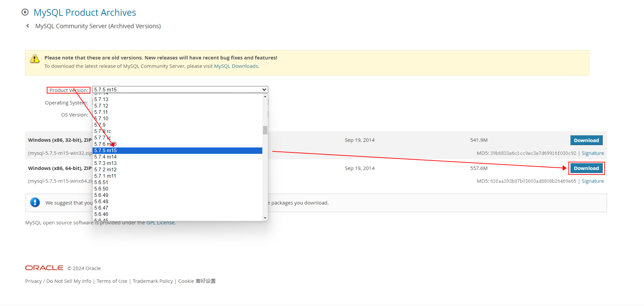The image size is (644, 306).
Task: Click the dropdown list scrollbar thumb
Action: (265, 130)
